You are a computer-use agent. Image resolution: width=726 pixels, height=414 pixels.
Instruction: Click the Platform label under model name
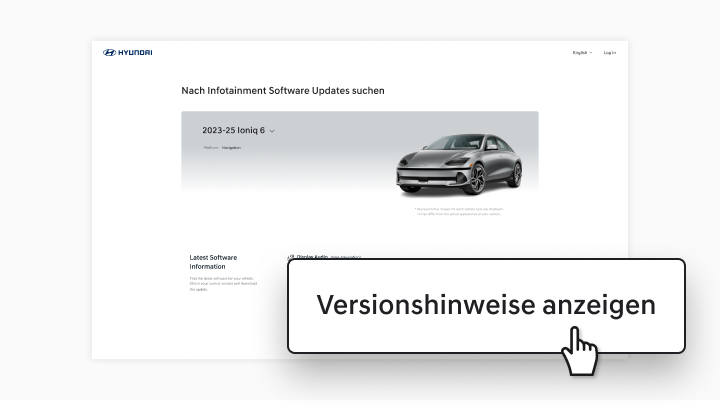[x=210, y=147]
